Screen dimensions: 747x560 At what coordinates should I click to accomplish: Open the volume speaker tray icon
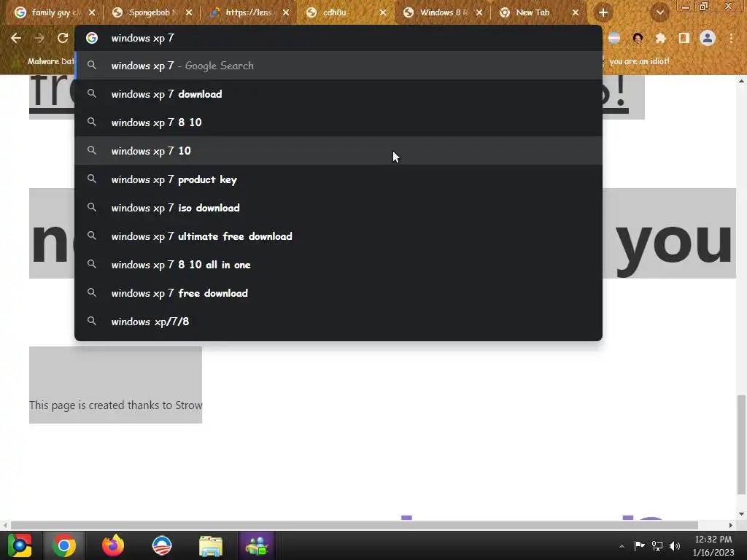pyautogui.click(x=675, y=545)
